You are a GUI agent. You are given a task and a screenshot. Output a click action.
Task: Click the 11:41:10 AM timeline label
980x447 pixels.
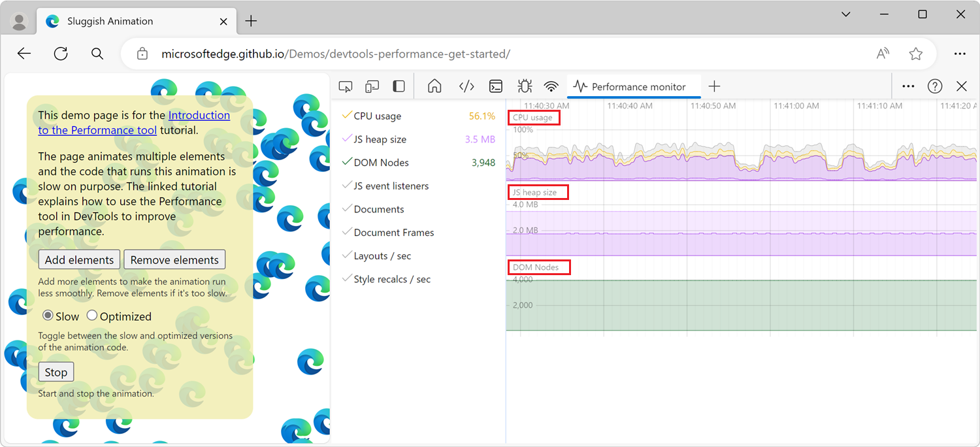(879, 105)
